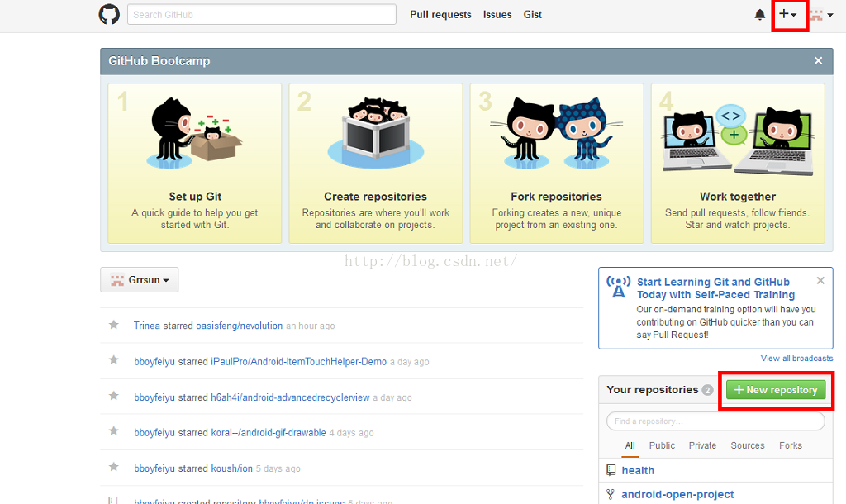Screen dimensions: 846x504
Task: Click the broadcast tower icon
Action: click(x=618, y=287)
